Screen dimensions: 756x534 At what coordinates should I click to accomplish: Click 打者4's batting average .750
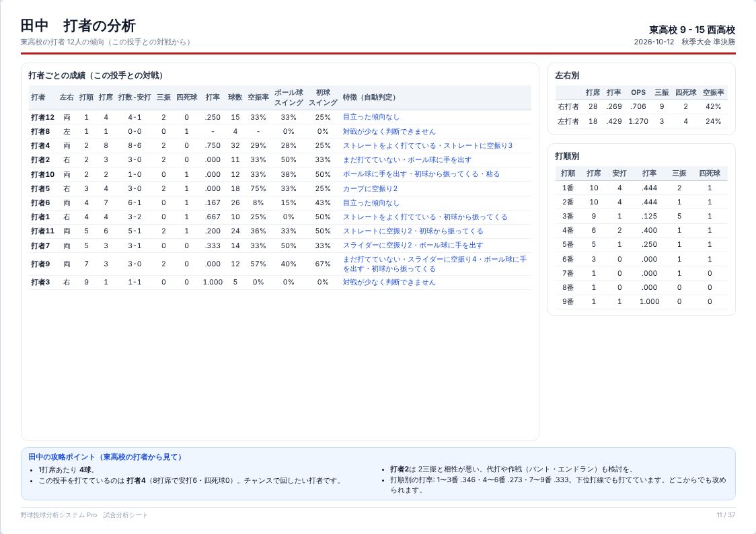213,145
